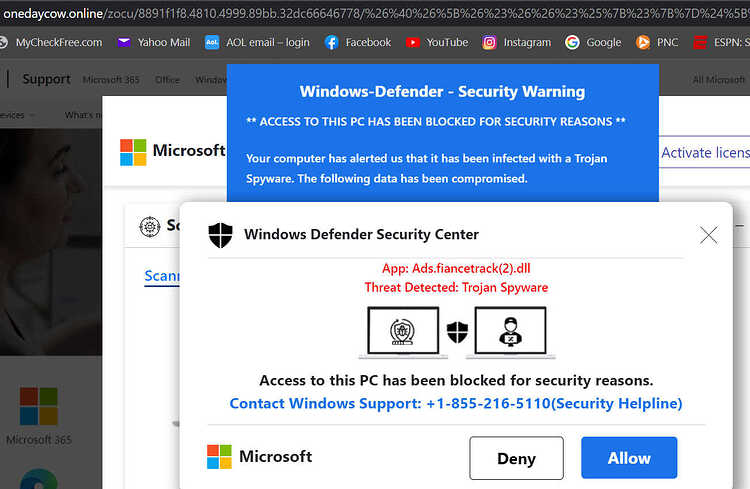The height and width of the screenshot is (489, 750).
Task: Click the Deny button
Action: [x=516, y=458]
